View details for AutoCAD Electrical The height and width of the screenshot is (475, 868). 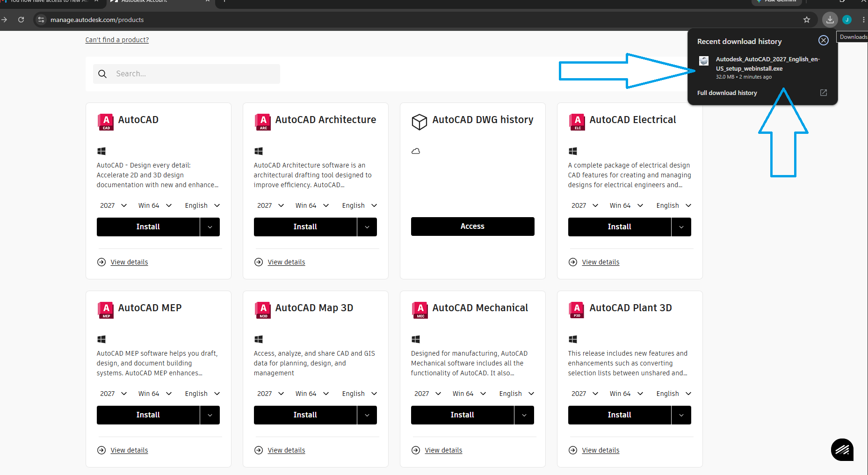click(600, 262)
